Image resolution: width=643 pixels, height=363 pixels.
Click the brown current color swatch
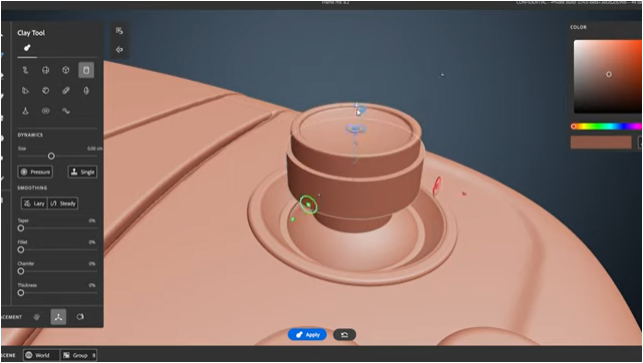(601, 142)
